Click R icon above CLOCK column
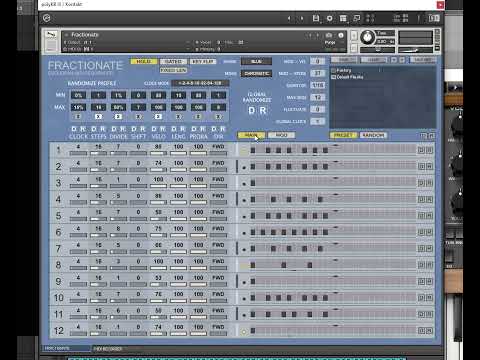Image resolution: width=480 pixels, height=360 pixels. pyautogui.click(x=83, y=129)
